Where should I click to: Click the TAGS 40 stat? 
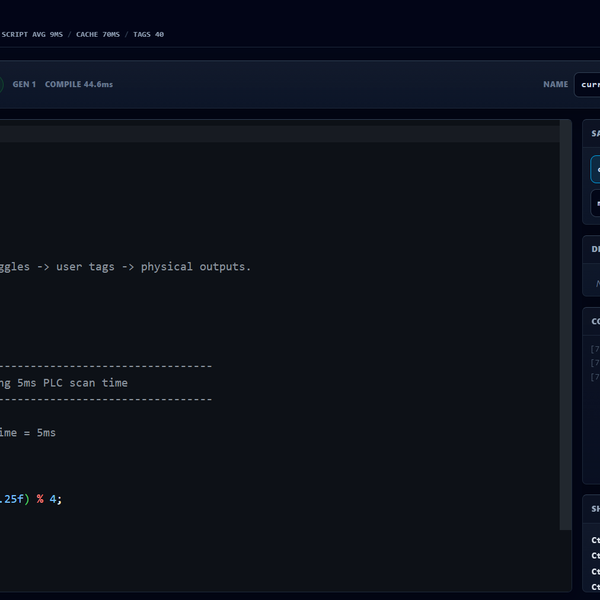coord(148,34)
